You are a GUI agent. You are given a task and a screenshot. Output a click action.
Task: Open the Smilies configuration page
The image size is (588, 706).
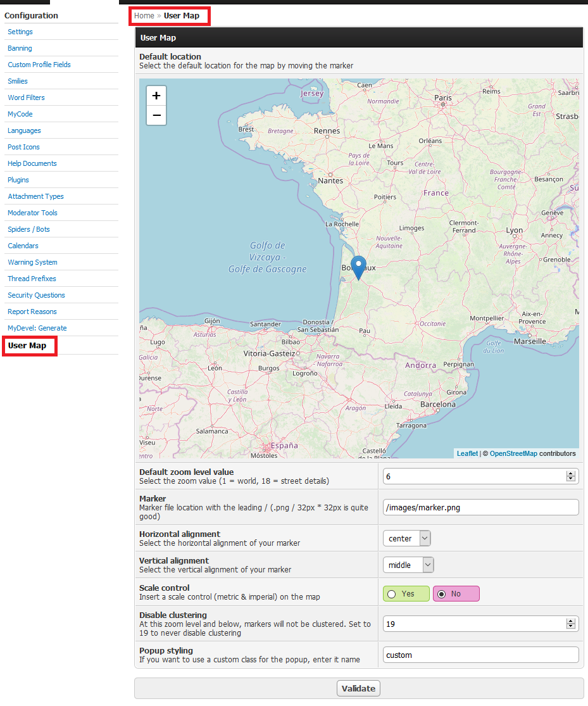pyautogui.click(x=18, y=81)
